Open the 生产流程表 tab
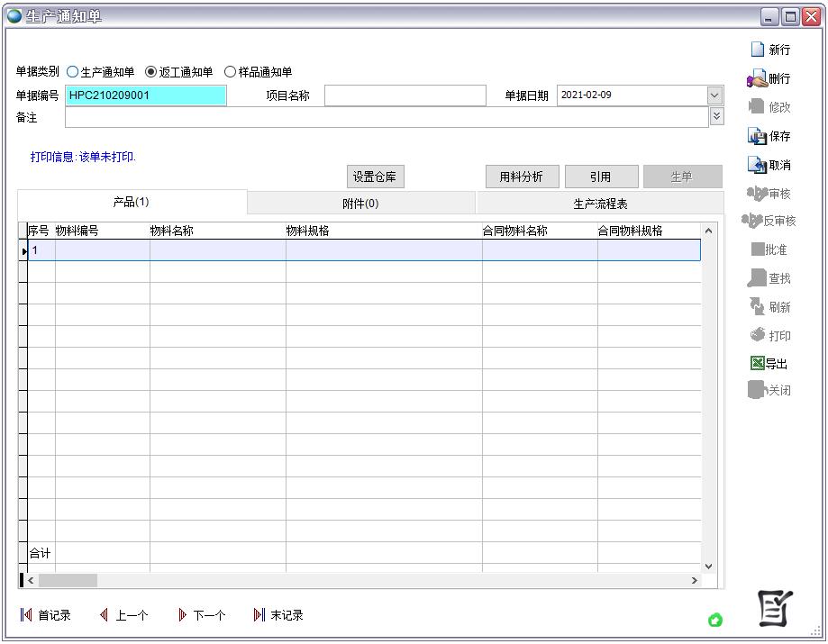 click(x=601, y=203)
